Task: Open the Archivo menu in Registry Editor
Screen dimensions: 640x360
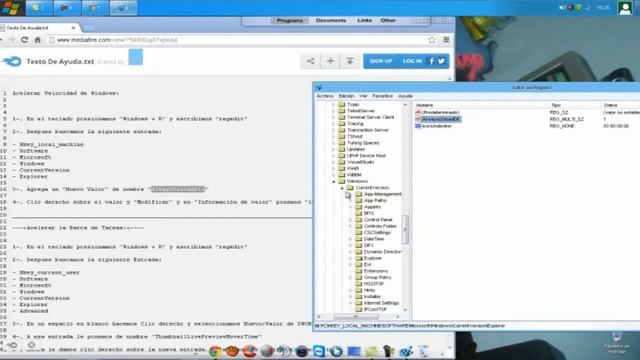Action: pyautogui.click(x=325, y=96)
